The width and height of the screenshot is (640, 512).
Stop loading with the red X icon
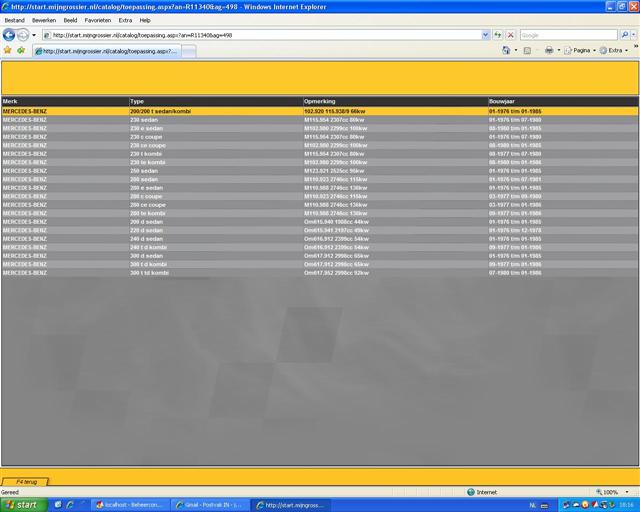tap(510, 35)
